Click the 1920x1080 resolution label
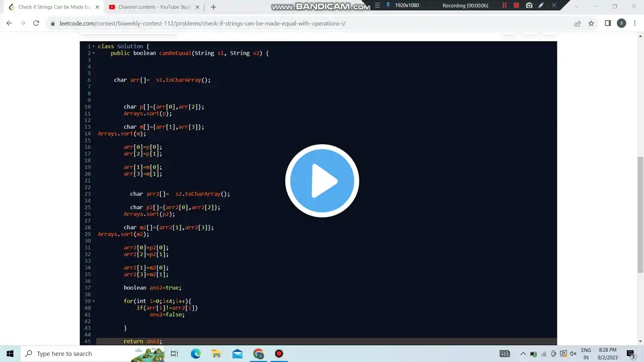This screenshot has height=362, width=644. pos(407,6)
